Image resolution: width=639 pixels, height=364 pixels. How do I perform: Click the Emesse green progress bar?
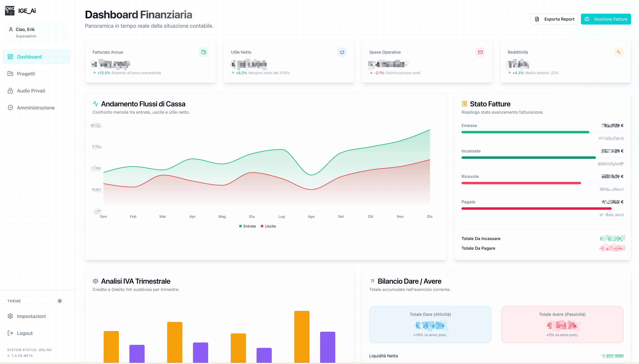[525, 132]
